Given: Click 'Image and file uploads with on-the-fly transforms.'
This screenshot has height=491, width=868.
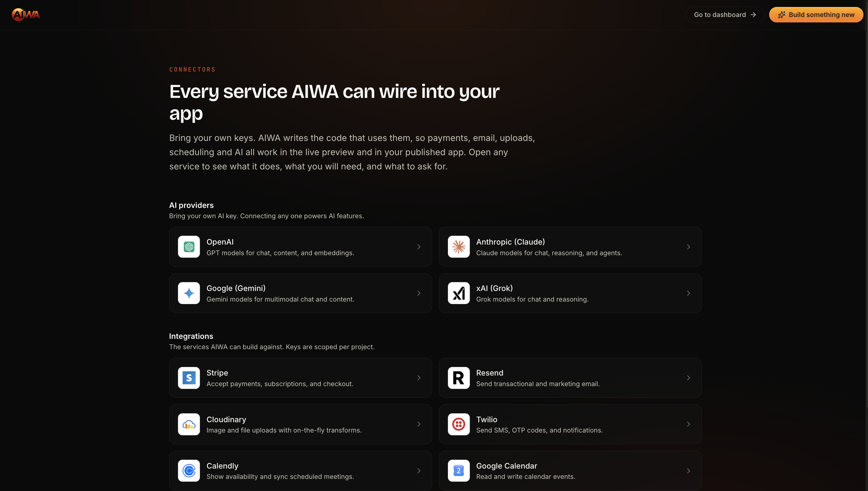Looking at the screenshot, I should [x=284, y=430].
